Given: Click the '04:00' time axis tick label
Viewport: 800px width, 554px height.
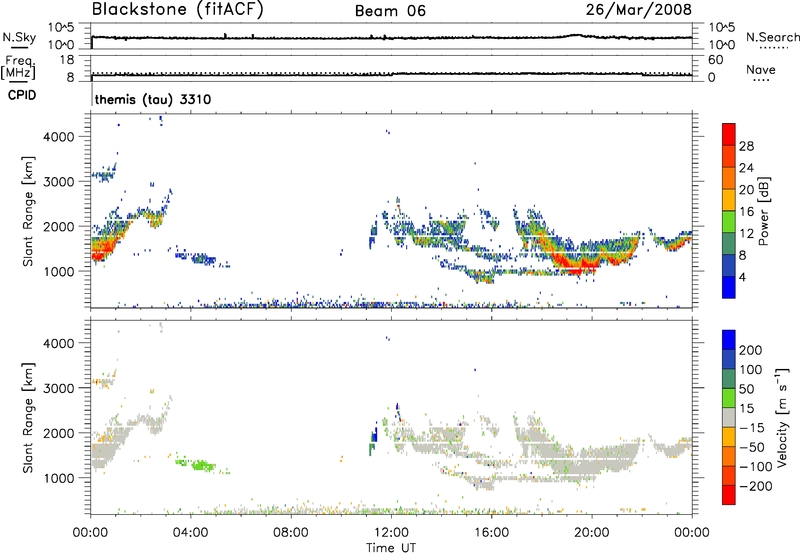Looking at the screenshot, I should [x=190, y=533].
